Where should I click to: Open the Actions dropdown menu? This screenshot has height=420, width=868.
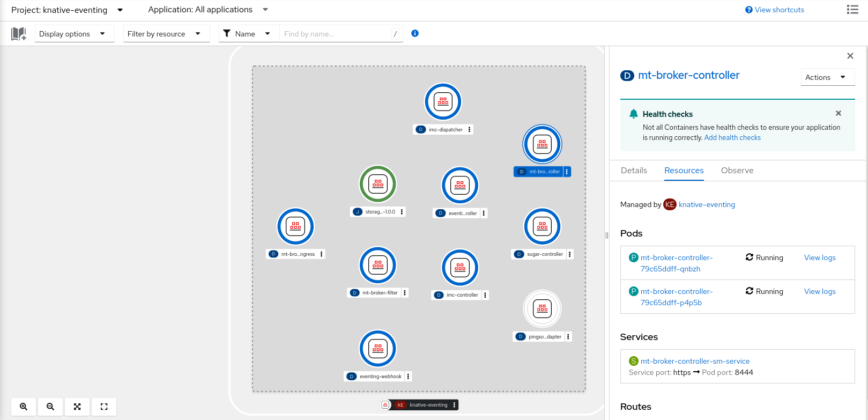tap(827, 77)
